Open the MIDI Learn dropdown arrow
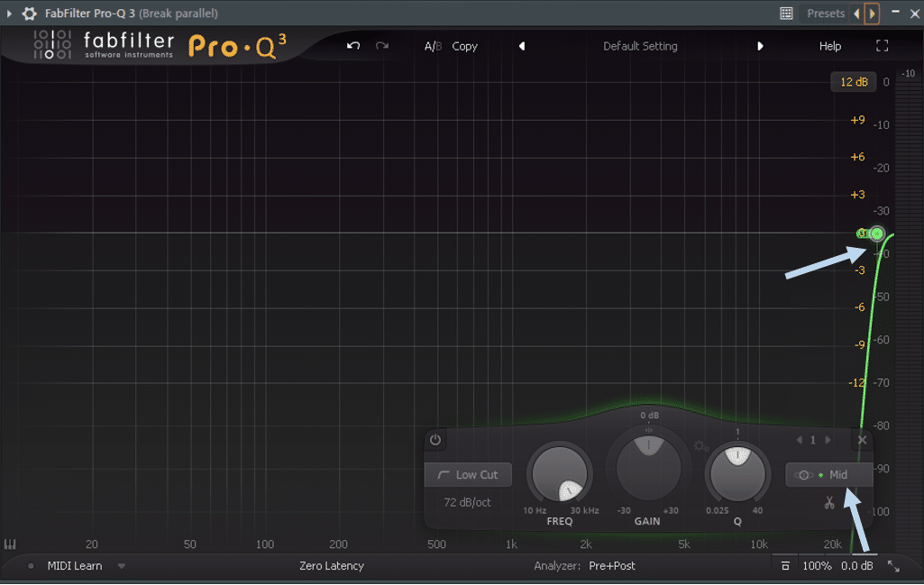The height and width of the screenshot is (585, 924). point(122,566)
